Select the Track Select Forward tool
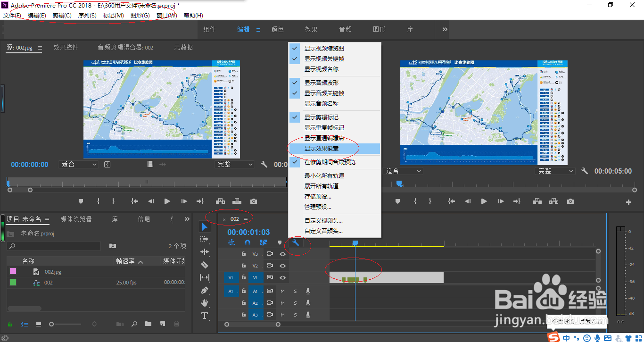644x342 pixels. 205,239
